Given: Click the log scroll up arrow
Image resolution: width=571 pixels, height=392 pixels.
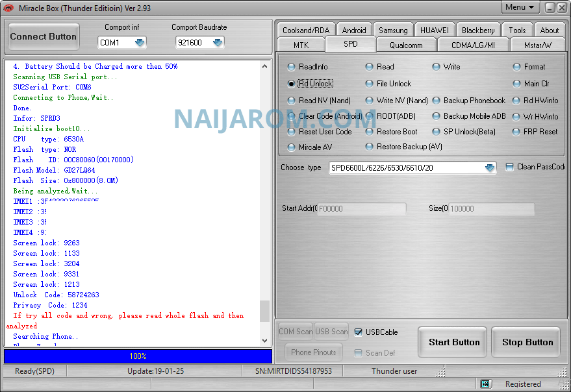Looking at the screenshot, I should tap(265, 66).
